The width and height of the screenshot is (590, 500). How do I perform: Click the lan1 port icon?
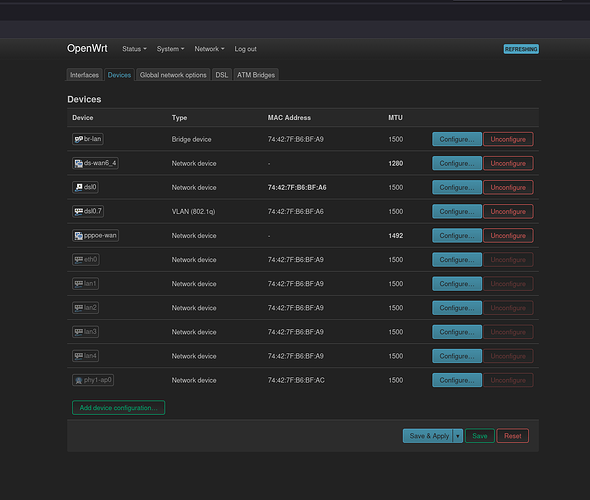tap(78, 284)
